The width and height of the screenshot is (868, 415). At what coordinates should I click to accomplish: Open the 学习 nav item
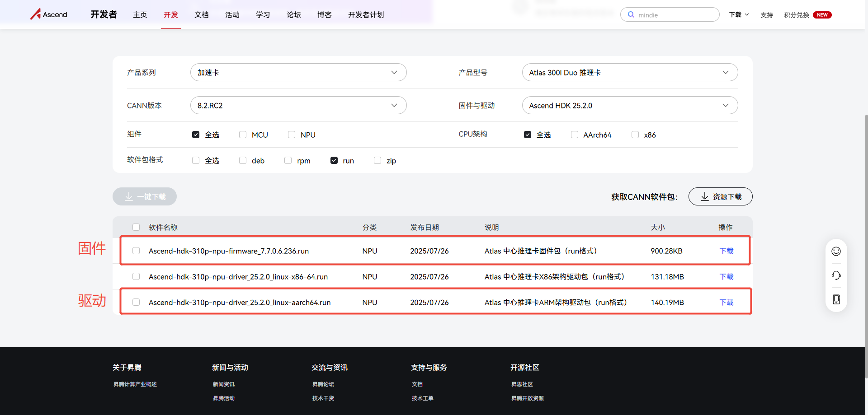click(x=263, y=15)
